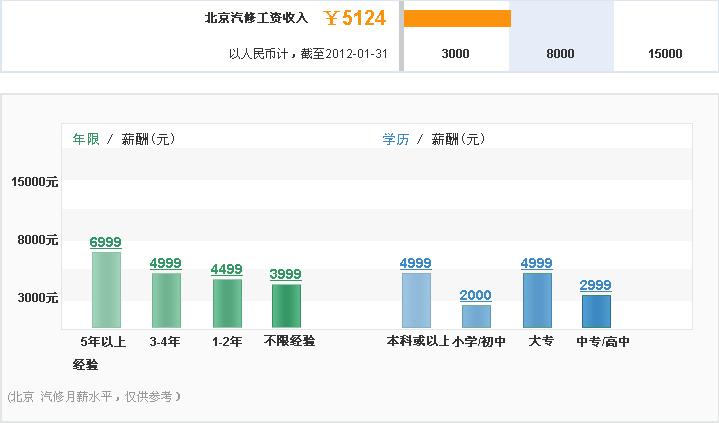Select the blue bar for 本科或以上
This screenshot has width=719, height=423.
pos(416,301)
